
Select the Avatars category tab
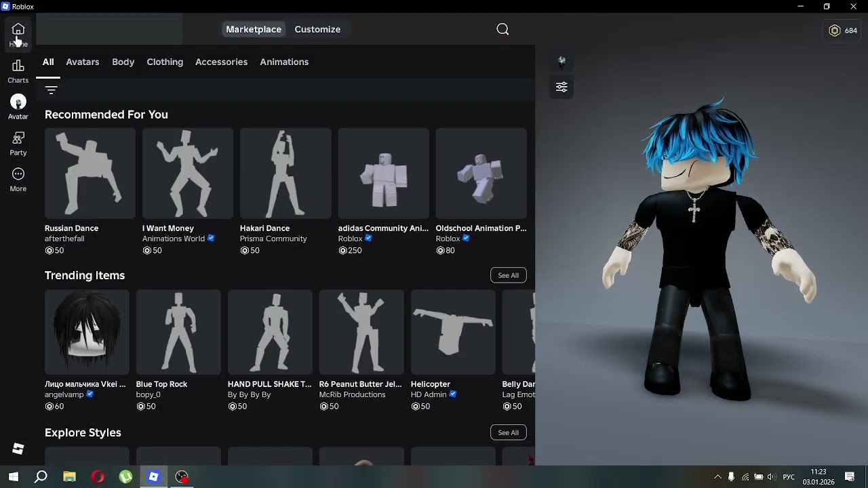pyautogui.click(x=83, y=62)
